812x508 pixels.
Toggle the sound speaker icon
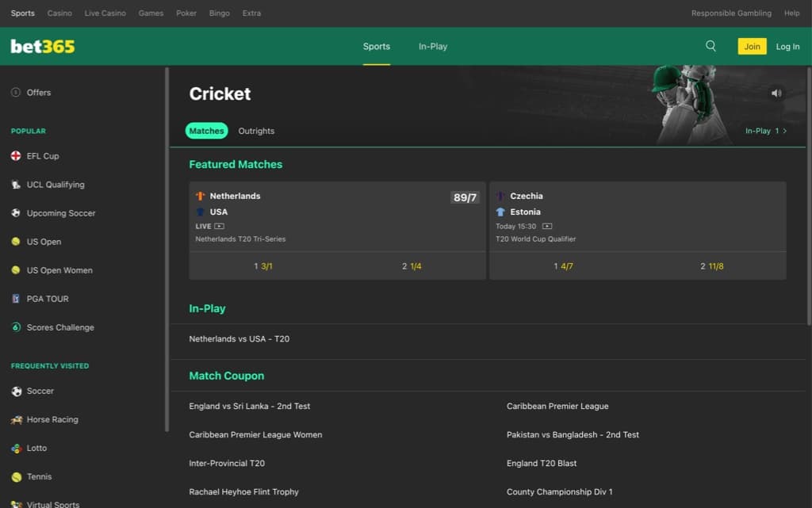(x=776, y=94)
